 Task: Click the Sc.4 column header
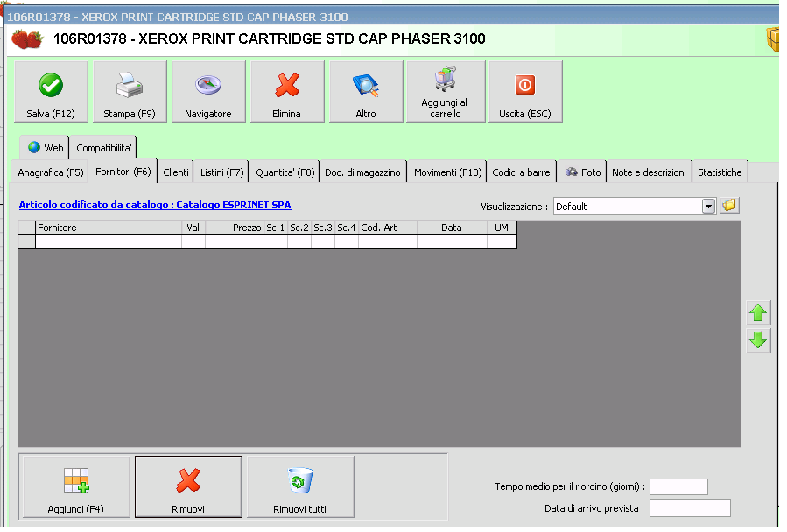click(x=347, y=227)
